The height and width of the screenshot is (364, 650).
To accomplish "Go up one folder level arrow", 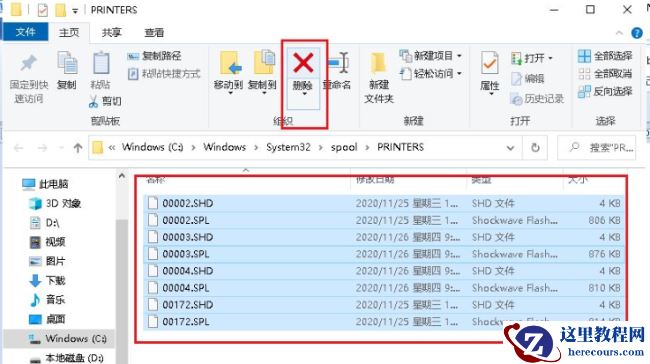I will (x=78, y=148).
